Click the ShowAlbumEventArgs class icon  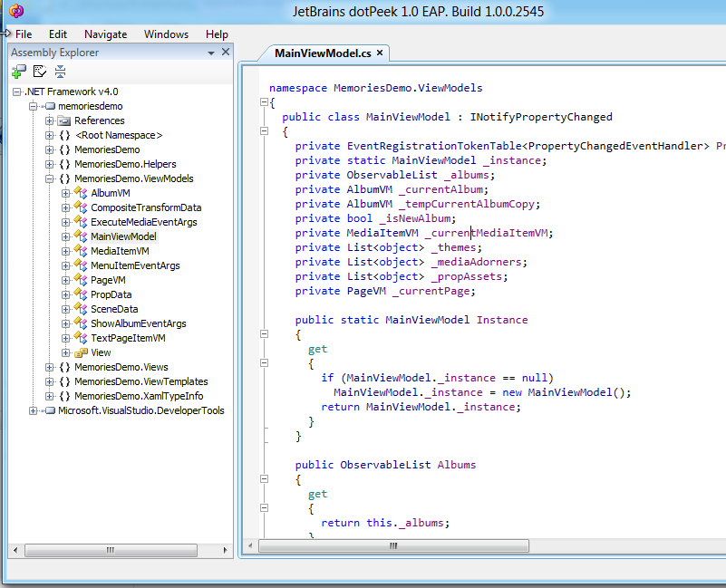click(x=81, y=323)
